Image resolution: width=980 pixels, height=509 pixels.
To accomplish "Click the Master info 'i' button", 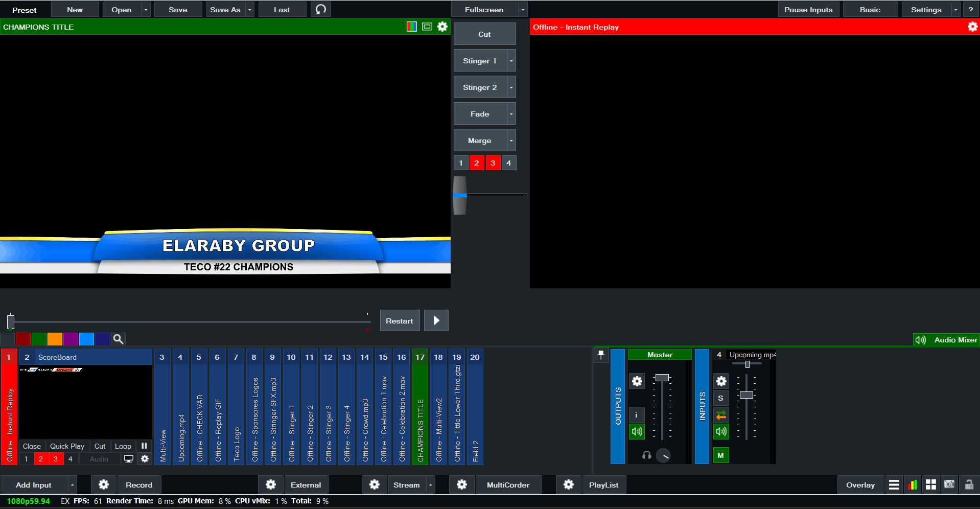I will (x=637, y=414).
